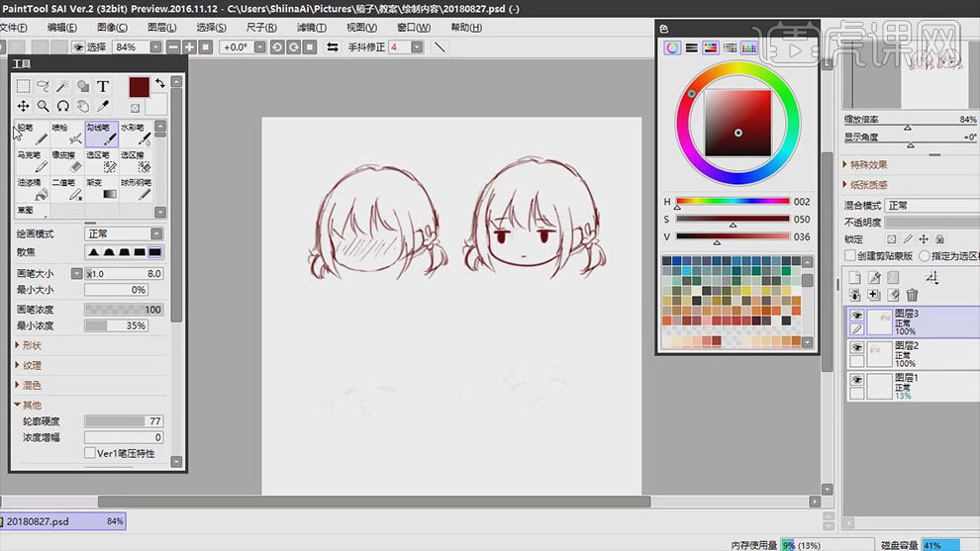Click the zoom out minus button

tap(173, 46)
